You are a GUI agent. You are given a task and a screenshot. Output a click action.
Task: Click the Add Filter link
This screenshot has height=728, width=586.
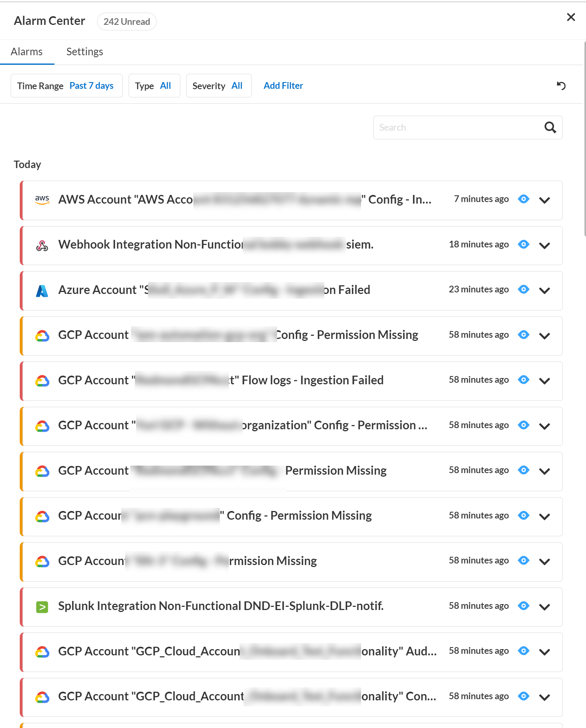283,86
